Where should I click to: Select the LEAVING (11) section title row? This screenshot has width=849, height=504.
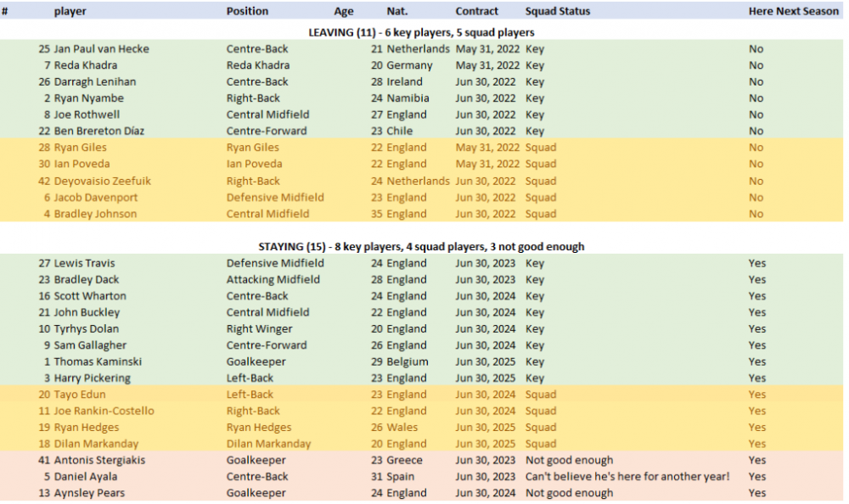click(x=421, y=32)
